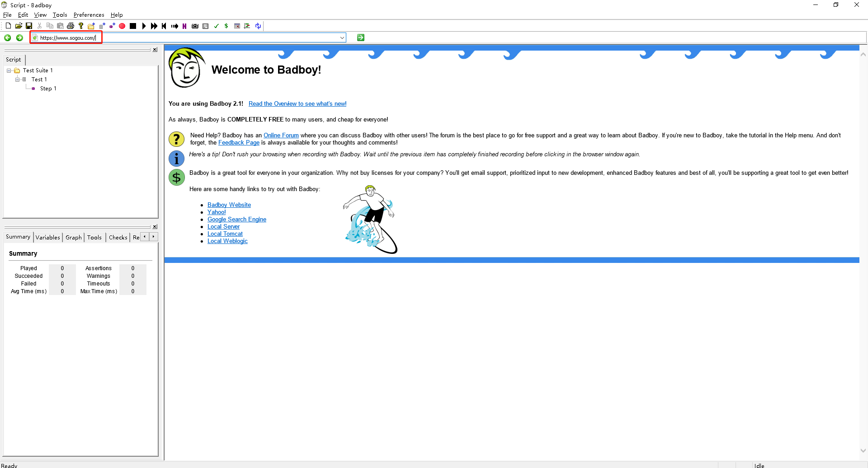Image resolution: width=868 pixels, height=468 pixels.
Task: Save the script with the floppy disk icon
Action: (29, 26)
